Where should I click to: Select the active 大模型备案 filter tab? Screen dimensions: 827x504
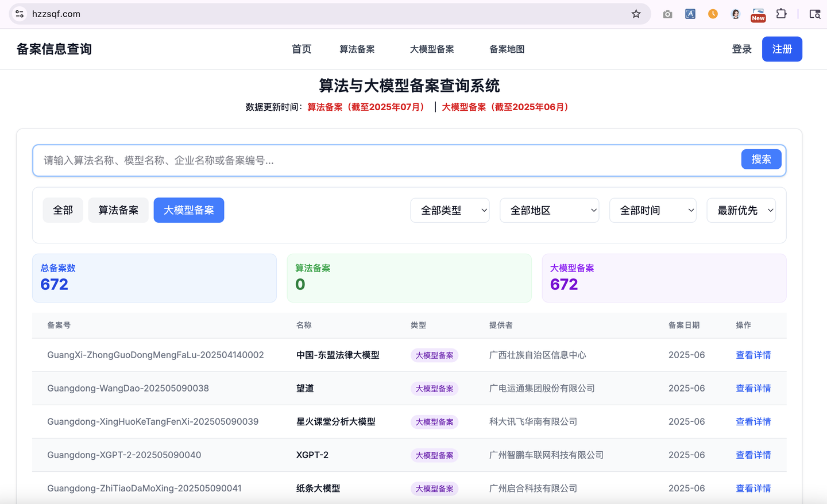tap(189, 210)
